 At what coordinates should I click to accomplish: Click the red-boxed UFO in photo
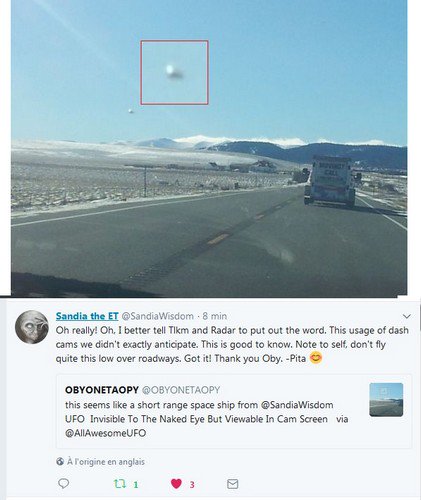(174, 72)
